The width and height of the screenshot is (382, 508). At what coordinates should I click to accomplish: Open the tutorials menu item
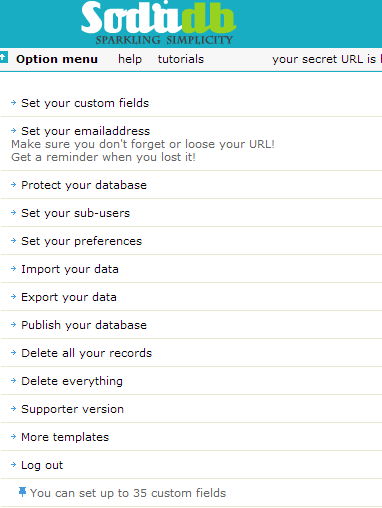181,59
